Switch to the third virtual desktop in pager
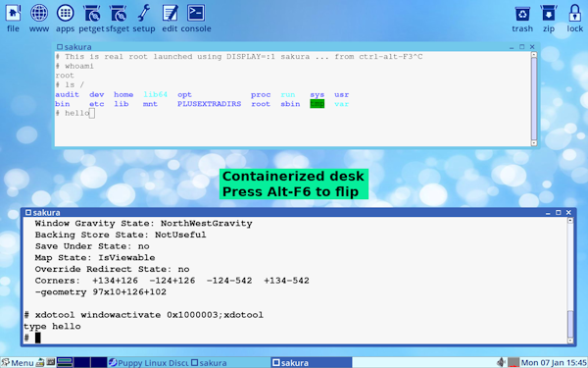The height and width of the screenshot is (368, 588). tap(99, 362)
